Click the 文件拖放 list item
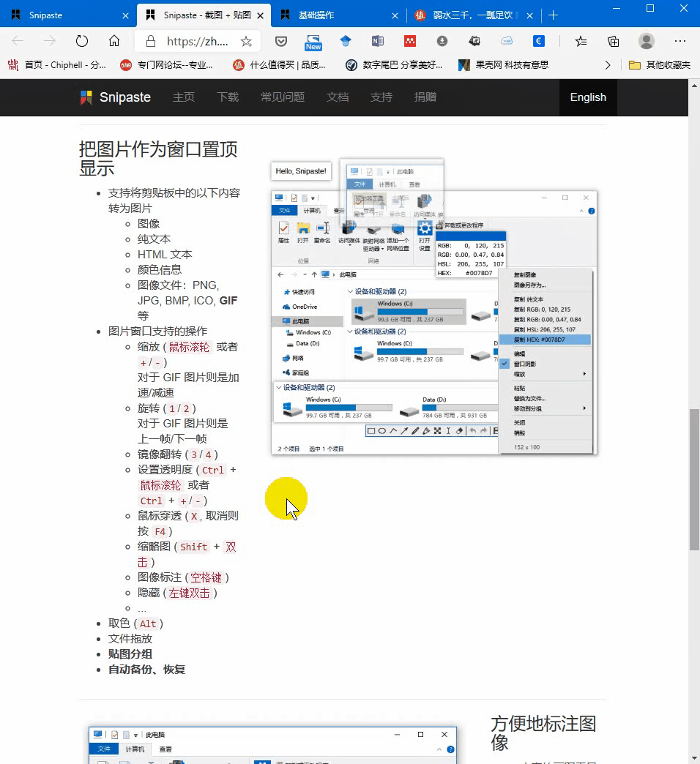700x764 pixels. pos(130,639)
